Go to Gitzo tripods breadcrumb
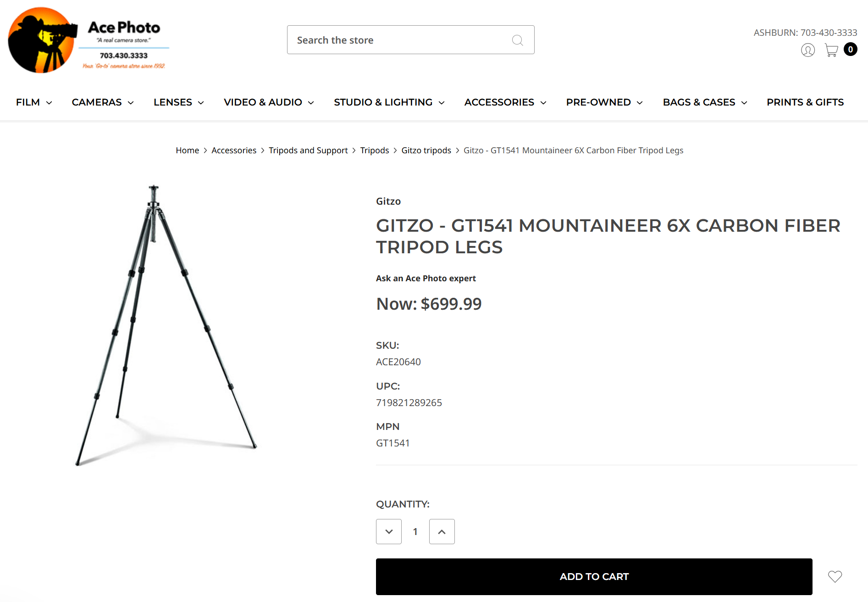Viewport: 868px width, 602px height. [x=426, y=150]
